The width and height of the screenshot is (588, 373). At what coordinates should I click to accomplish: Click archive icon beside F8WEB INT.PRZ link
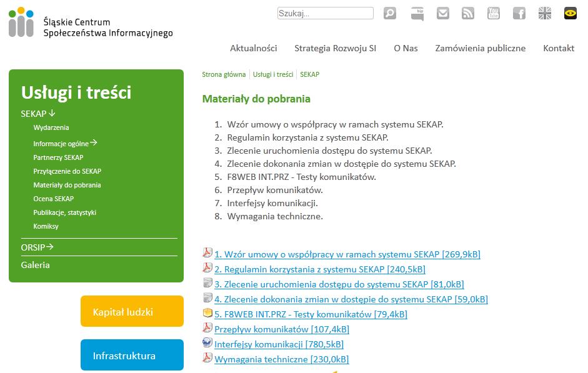point(207,312)
